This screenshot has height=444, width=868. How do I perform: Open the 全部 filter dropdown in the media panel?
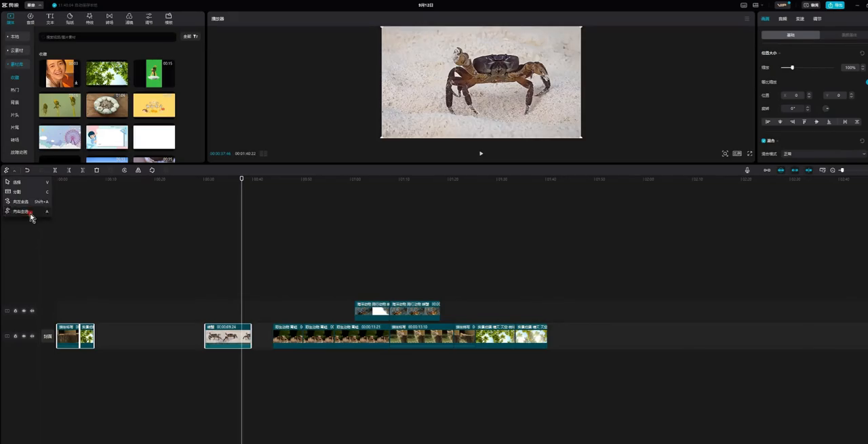point(191,37)
